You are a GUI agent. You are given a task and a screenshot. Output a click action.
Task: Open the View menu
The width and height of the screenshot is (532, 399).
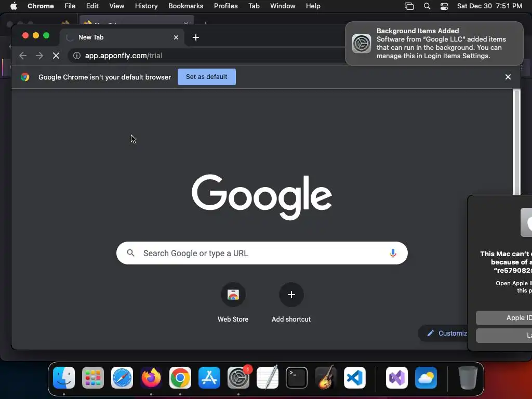(117, 6)
